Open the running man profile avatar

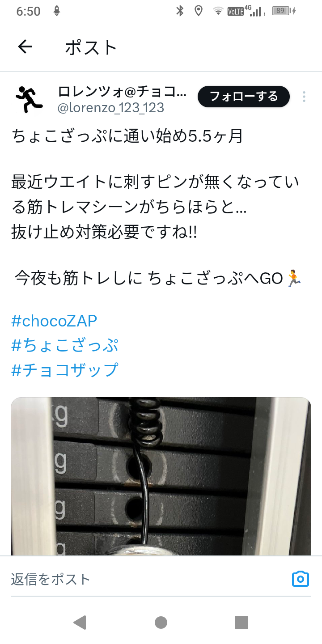coord(30,99)
